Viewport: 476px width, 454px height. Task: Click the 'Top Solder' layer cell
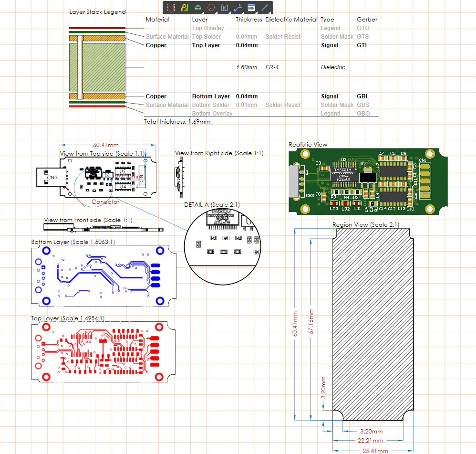(x=207, y=36)
